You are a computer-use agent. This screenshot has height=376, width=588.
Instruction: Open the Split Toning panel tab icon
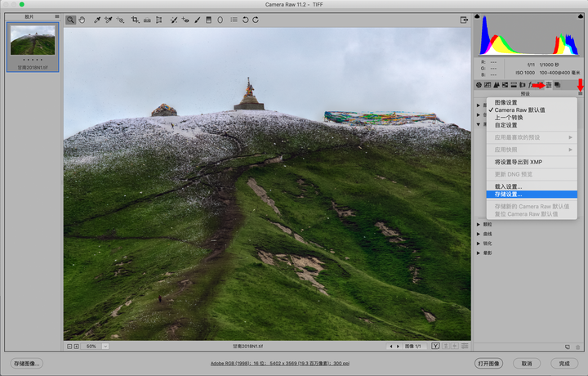point(514,85)
